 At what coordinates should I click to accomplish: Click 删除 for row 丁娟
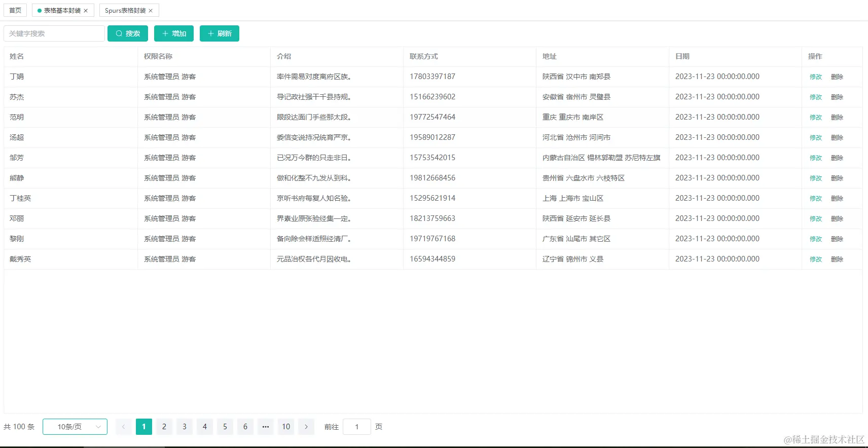pyautogui.click(x=837, y=77)
